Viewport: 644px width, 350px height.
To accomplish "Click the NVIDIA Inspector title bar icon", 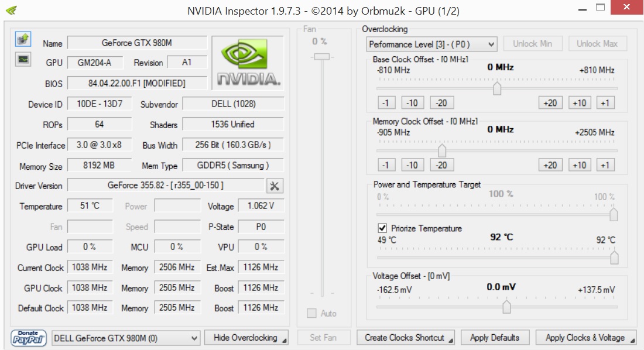I will [12, 11].
